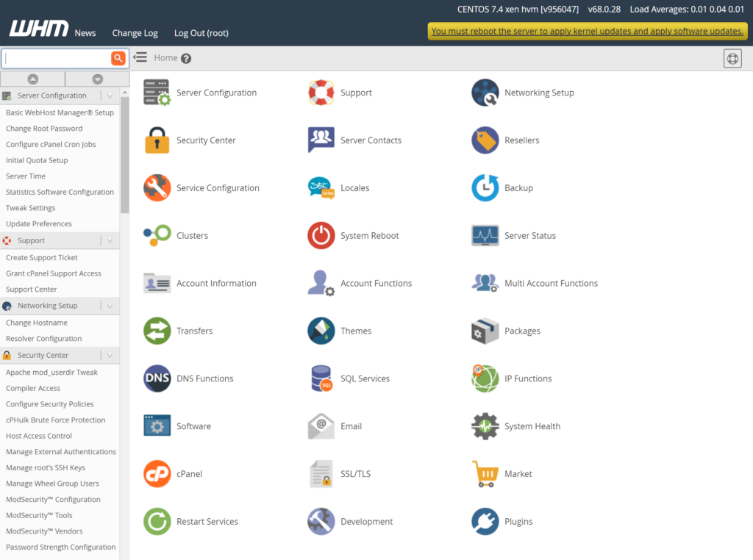Click the System Reboot power icon
The image size is (753, 560).
pos(321,236)
